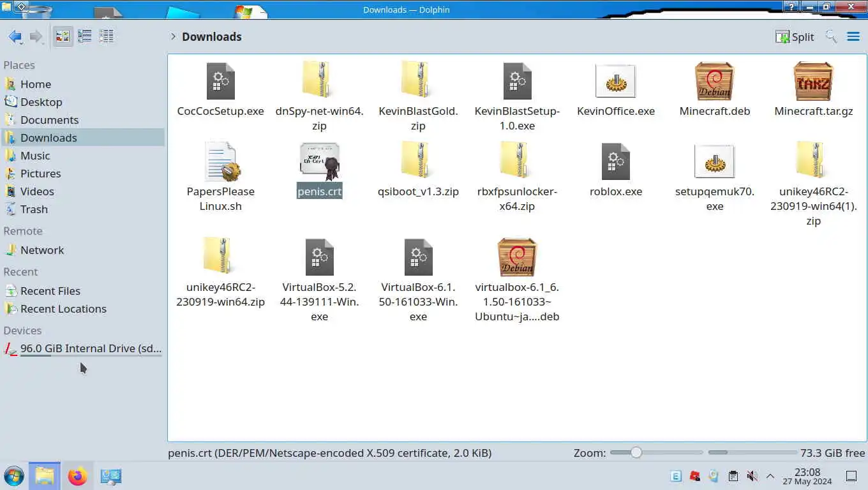The image size is (868, 490).
Task: Select CocCocSetup.exe file icon
Action: [221, 81]
